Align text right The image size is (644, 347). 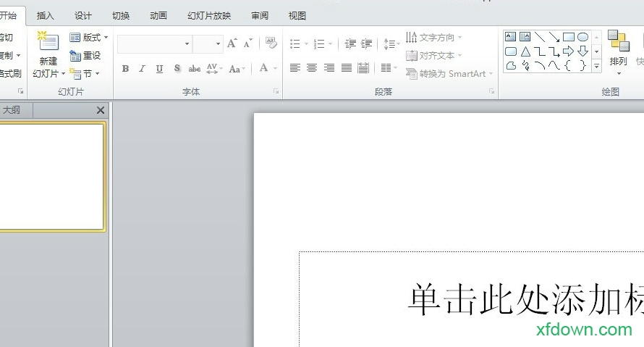click(x=329, y=68)
